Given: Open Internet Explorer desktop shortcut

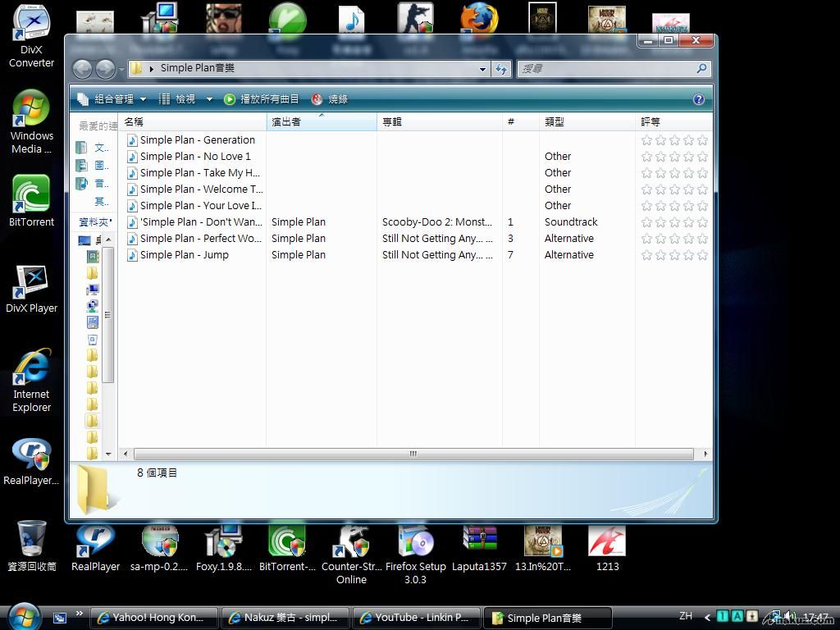Looking at the screenshot, I should 32,381.
